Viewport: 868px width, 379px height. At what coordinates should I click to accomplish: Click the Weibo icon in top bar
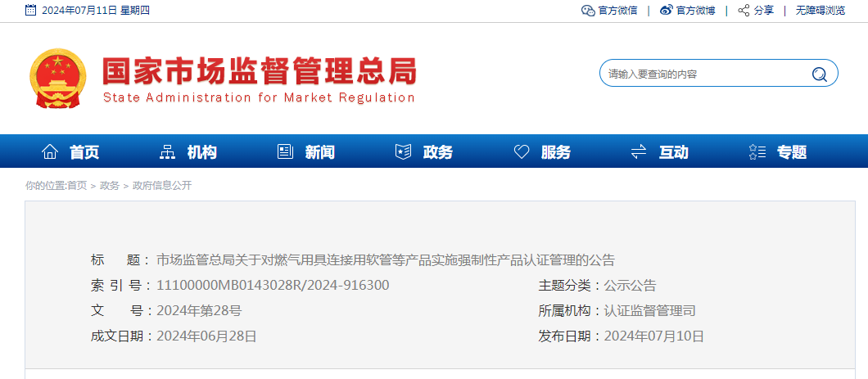coord(667,10)
